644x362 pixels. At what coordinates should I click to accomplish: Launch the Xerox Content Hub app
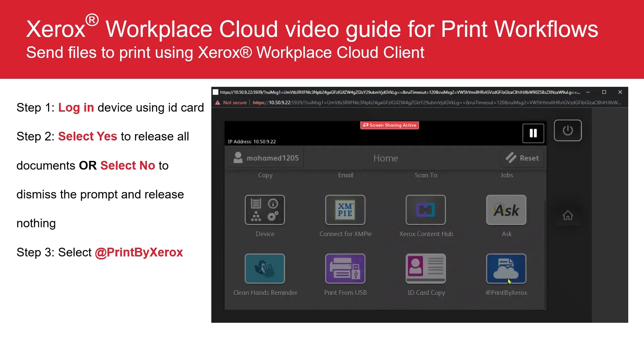425,210
